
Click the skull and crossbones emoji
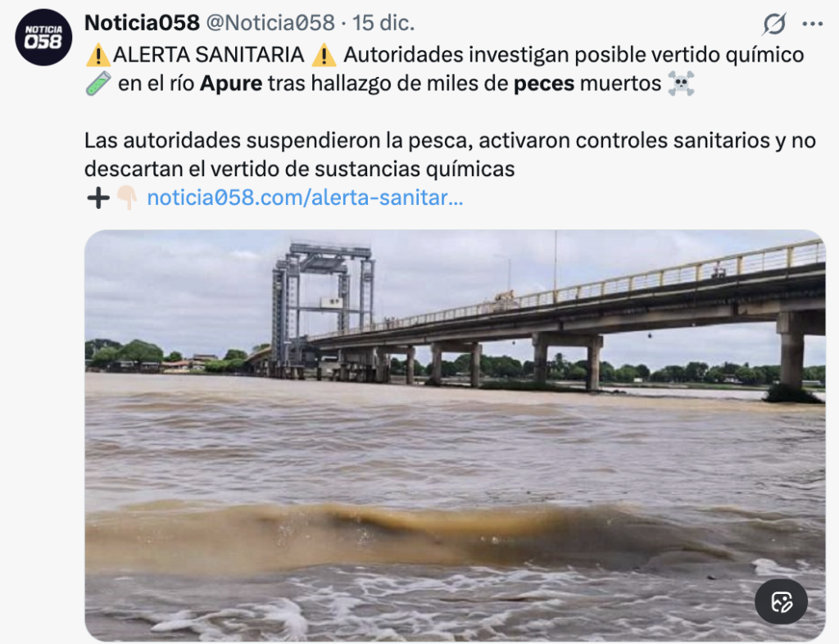tap(681, 84)
